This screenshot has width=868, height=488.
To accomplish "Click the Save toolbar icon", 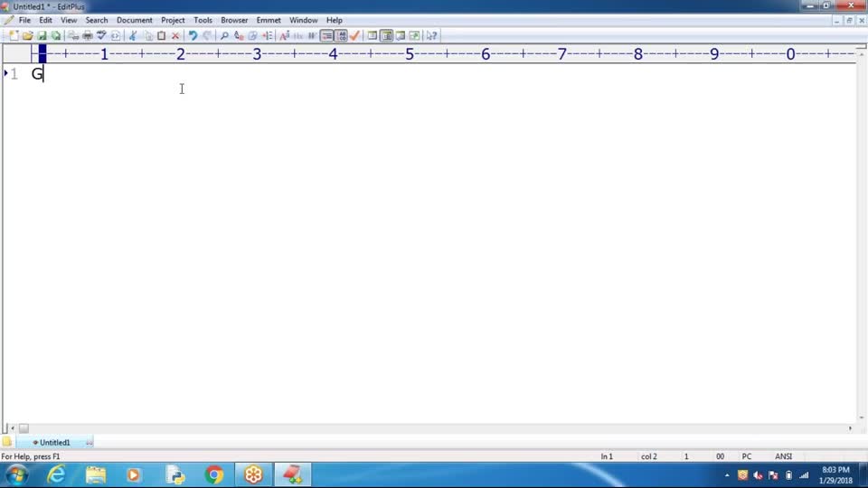I will 42,36.
